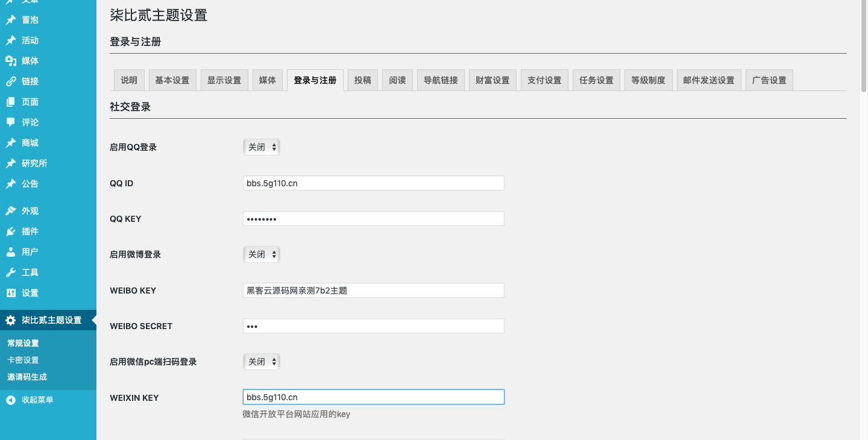
Task: Expand the 启用微博登录 select box
Action: coord(262,254)
